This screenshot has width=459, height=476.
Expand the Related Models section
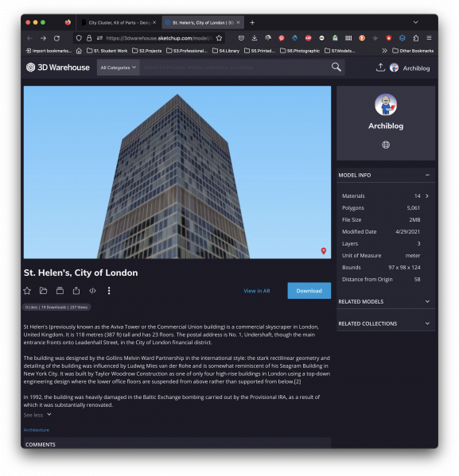click(385, 301)
